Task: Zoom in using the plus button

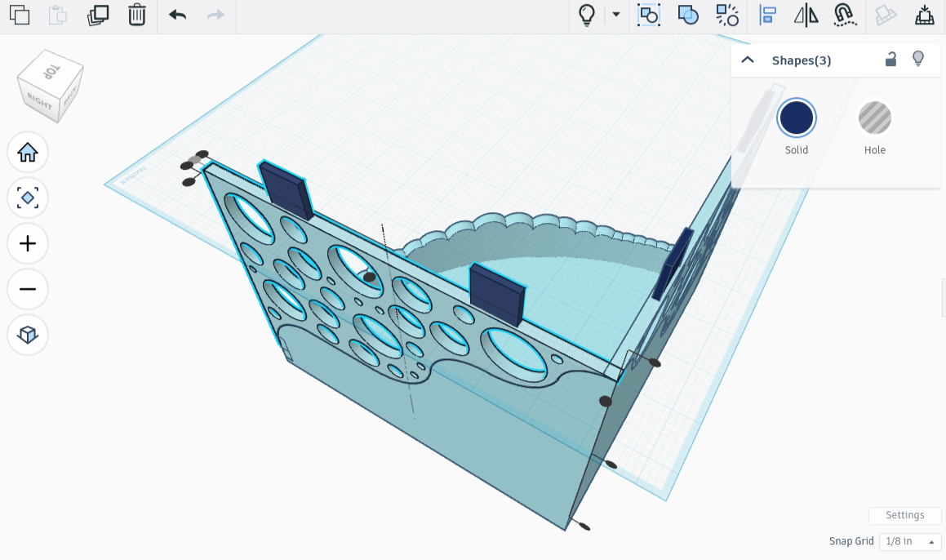Action: 28,243
